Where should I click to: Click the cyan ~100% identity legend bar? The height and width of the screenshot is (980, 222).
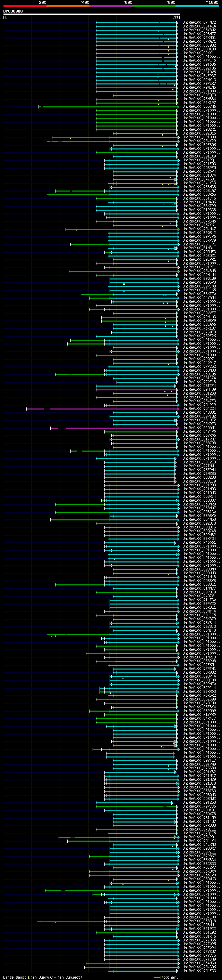click(x=197, y=6)
